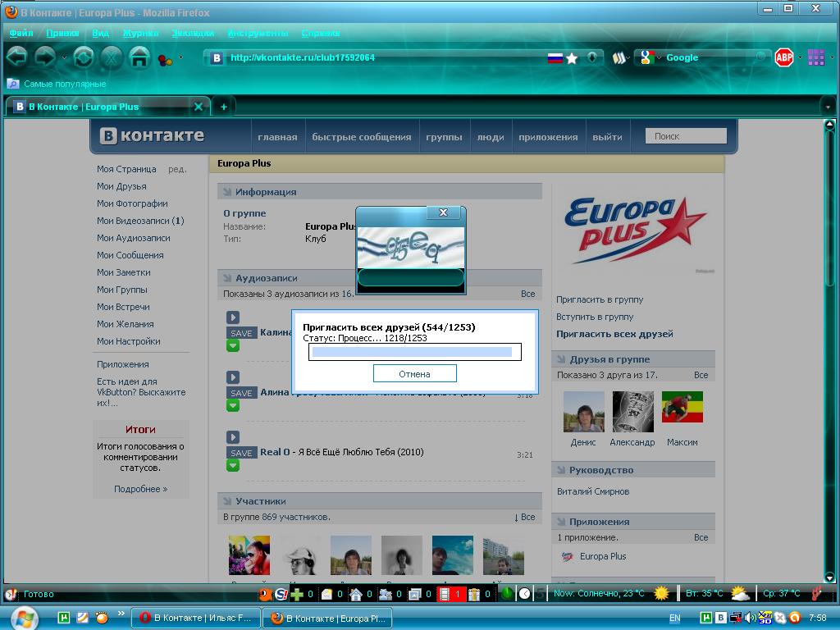Open the Инструменты menu
This screenshot has width=840, height=630.
click(x=258, y=33)
